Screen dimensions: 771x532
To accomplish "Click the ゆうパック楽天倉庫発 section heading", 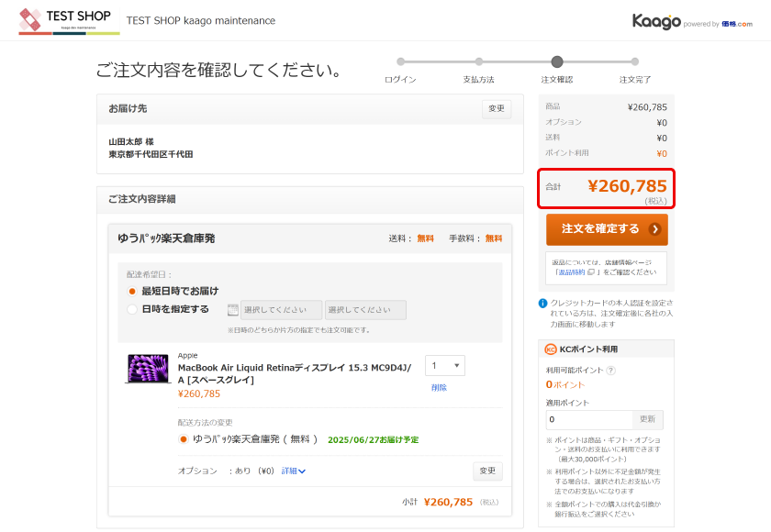I will pos(166,238).
